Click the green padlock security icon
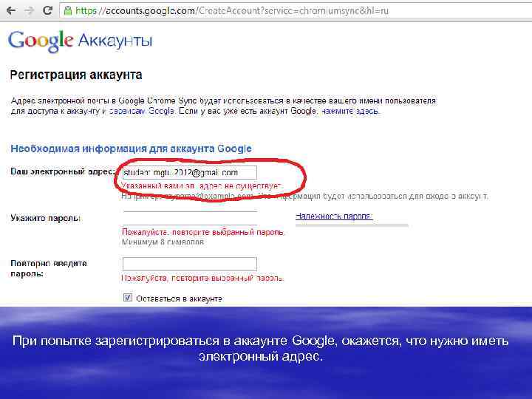Screen dimensions: 532x399 point(68,11)
